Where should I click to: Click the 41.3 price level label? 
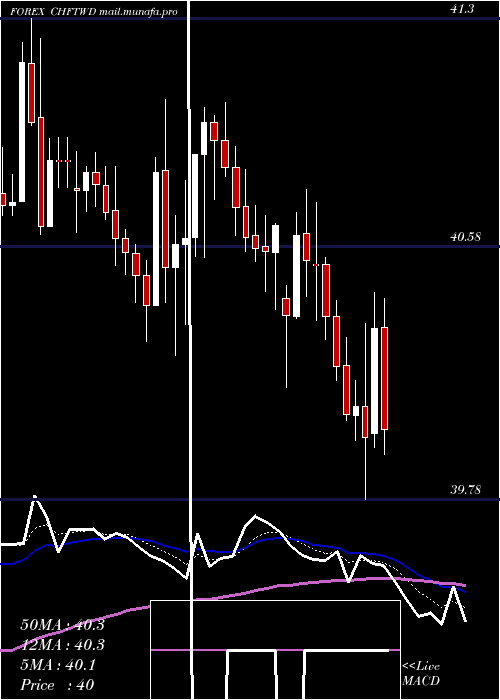[462, 8]
